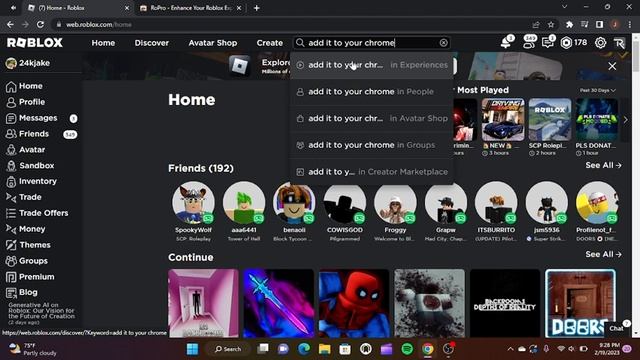Click the Roblox logo
Viewport: 640px width, 360px height.
[35, 42]
